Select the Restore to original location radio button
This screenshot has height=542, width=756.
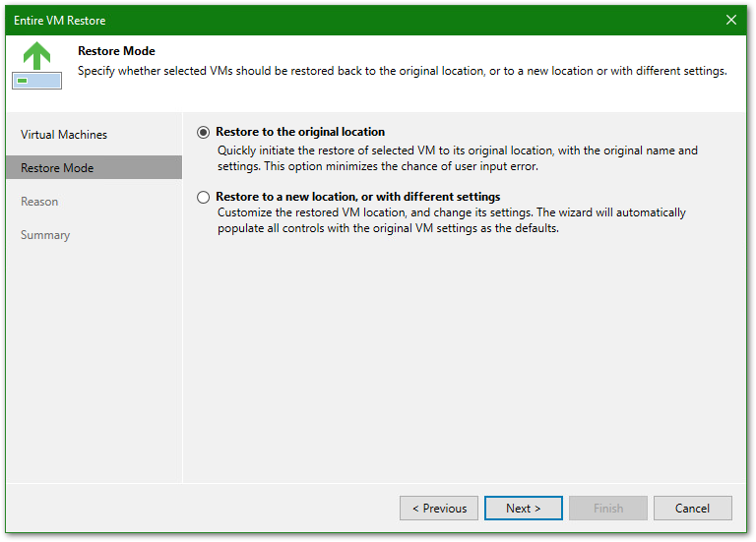coord(204,132)
